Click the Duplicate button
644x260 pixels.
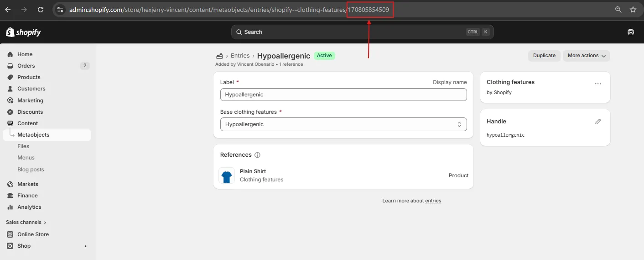pyautogui.click(x=544, y=56)
